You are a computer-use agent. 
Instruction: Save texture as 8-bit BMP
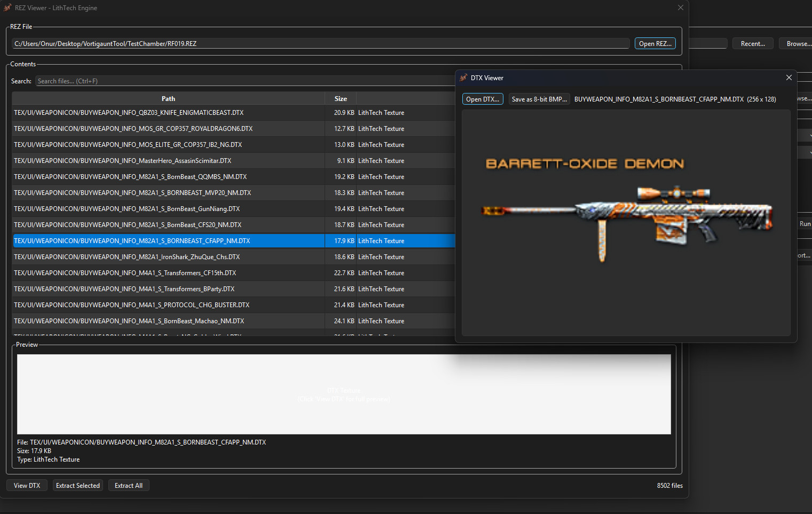point(539,99)
